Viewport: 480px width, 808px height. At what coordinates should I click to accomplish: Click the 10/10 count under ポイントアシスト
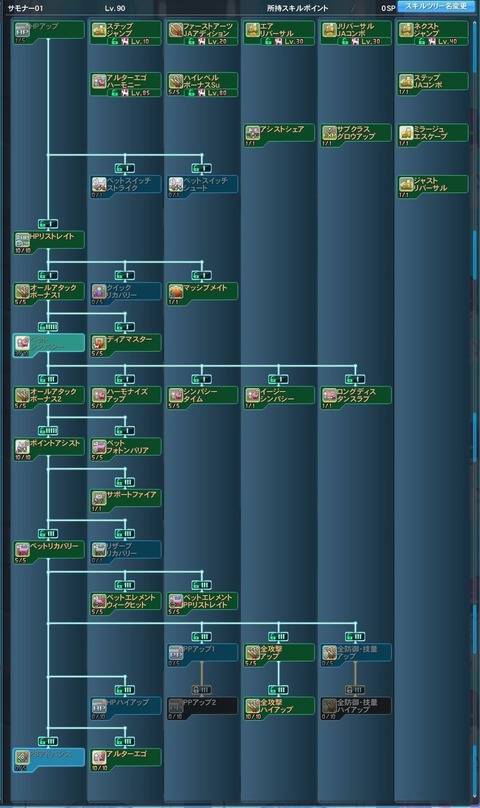click(23, 457)
